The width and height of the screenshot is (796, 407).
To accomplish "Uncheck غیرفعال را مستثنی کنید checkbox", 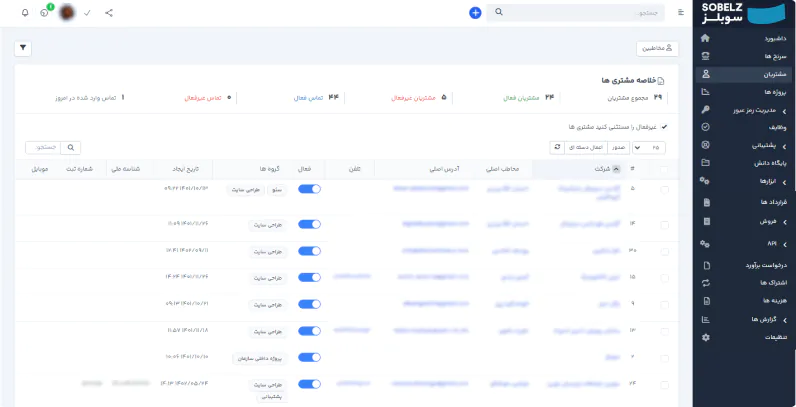I will [x=664, y=127].
